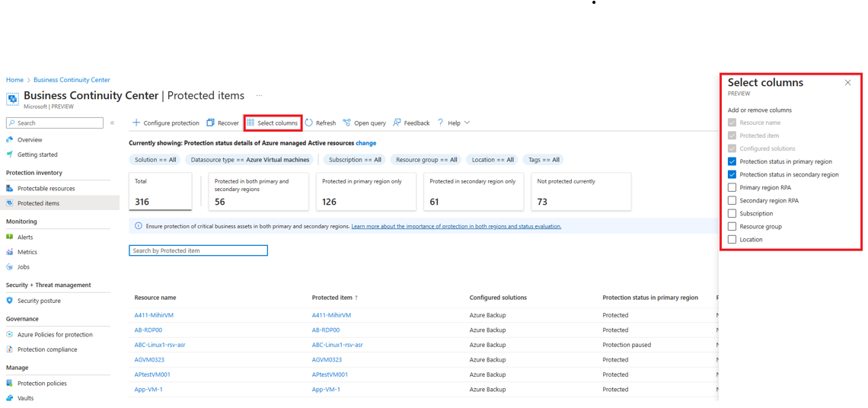The height and width of the screenshot is (408, 868).
Task: Click the Select columns grid icon
Action: coord(251,123)
